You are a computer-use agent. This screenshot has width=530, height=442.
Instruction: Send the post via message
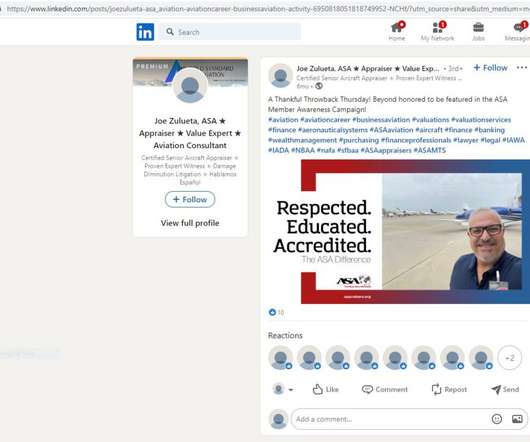point(505,389)
